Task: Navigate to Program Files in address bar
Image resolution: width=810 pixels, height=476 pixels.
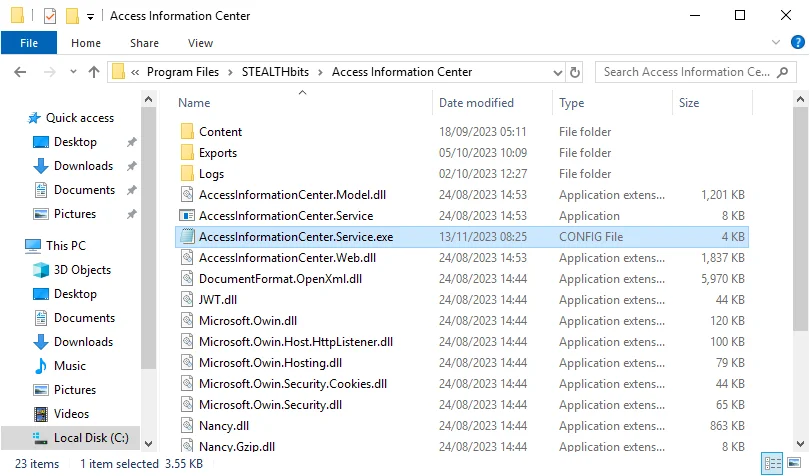Action: 183,72
